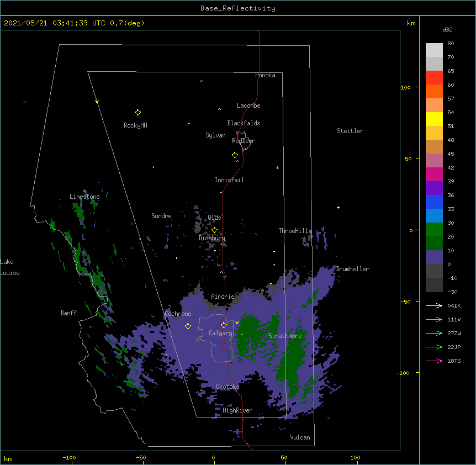476x465 pixels.
Task: Pick the blue swatch between 36 and 33 dBZ
Action: 434,202
